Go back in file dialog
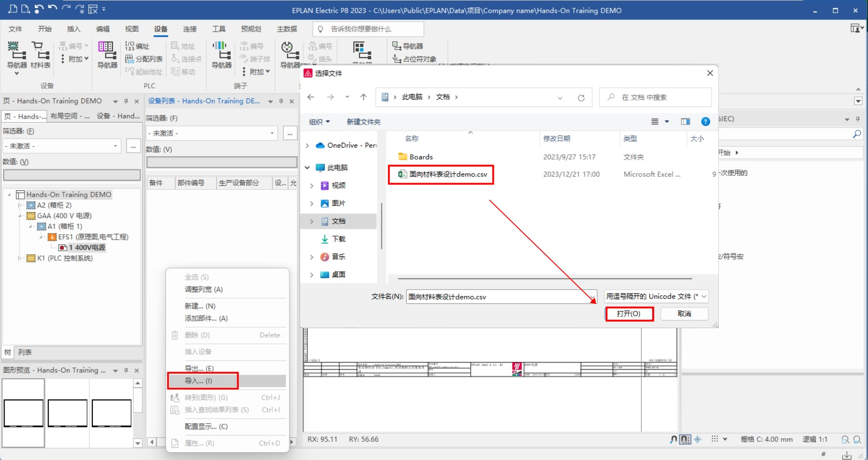868x460 pixels. tap(311, 97)
